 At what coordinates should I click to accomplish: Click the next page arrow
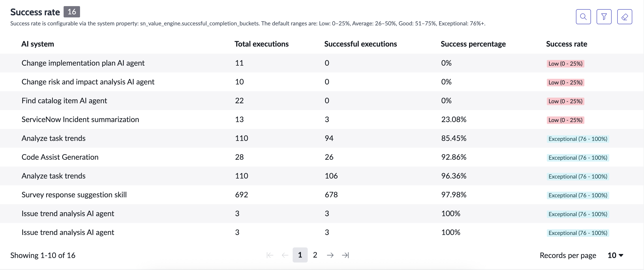click(x=330, y=255)
